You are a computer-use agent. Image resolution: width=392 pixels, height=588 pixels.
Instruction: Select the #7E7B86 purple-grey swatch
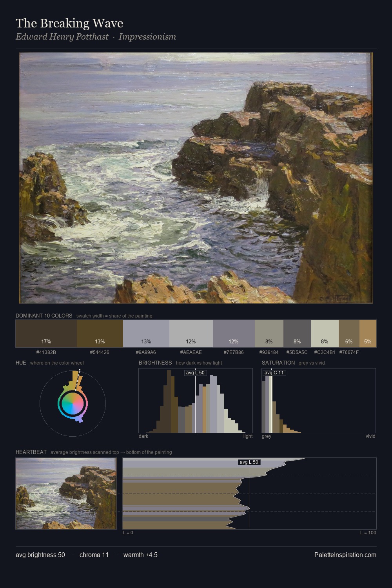pyautogui.click(x=234, y=334)
